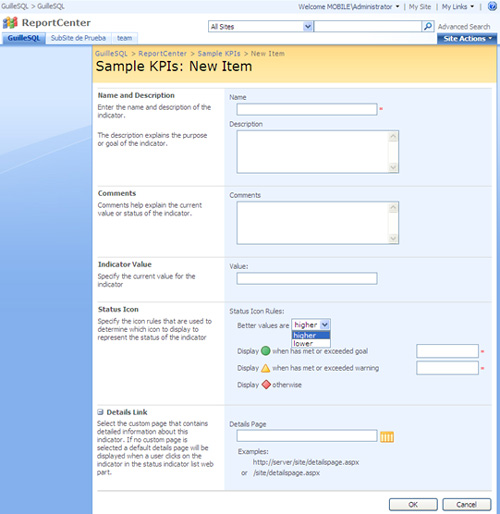Click the OK button
500x514 pixels.
[413, 504]
